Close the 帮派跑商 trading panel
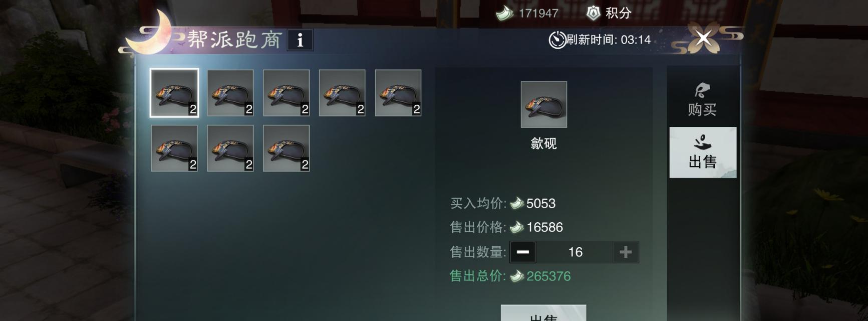 coord(704,38)
